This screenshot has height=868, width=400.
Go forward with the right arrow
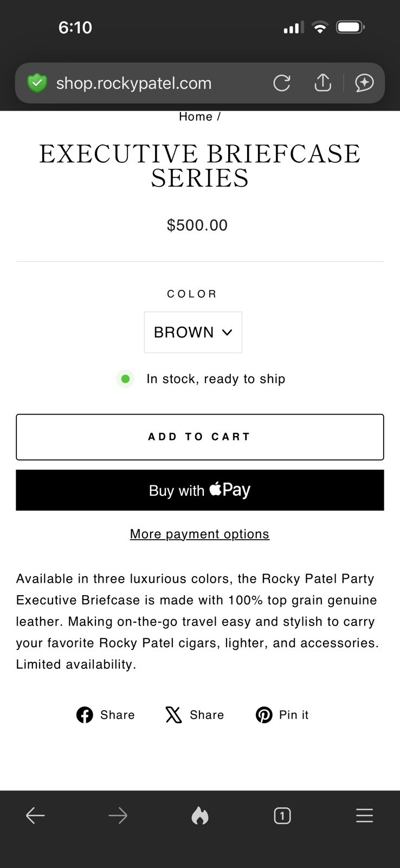pos(118,815)
